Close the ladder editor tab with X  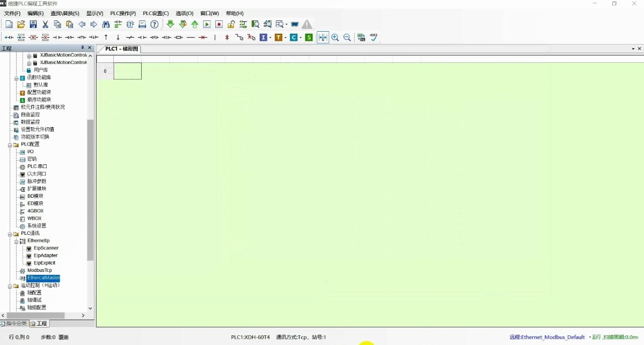(x=640, y=49)
